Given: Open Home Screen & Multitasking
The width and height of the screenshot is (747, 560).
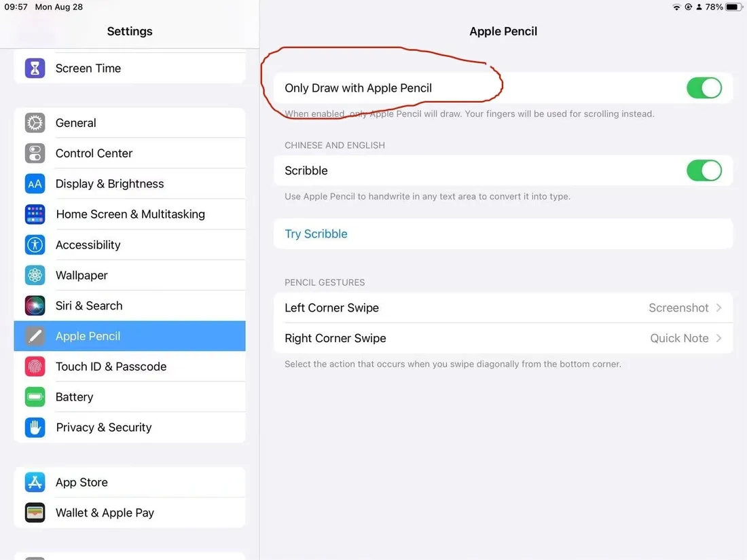Looking at the screenshot, I should 130,214.
